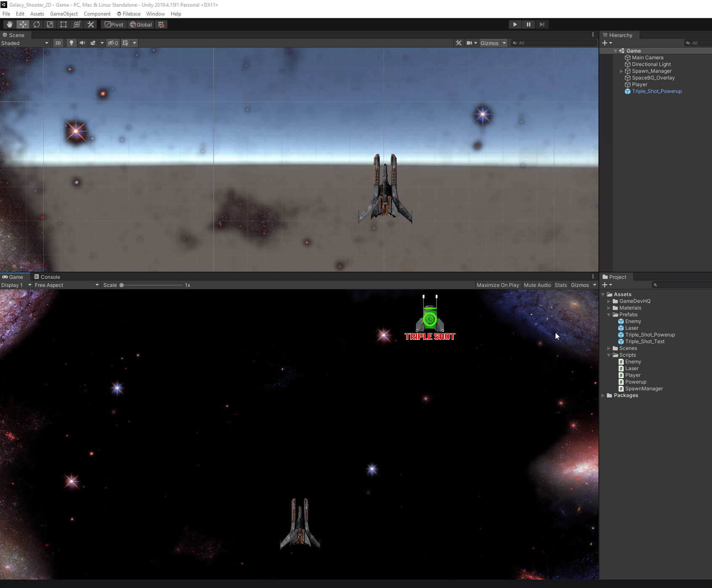Select Triple_Shot_Test prefab
Screen dimensions: 712x588
[x=645, y=342]
